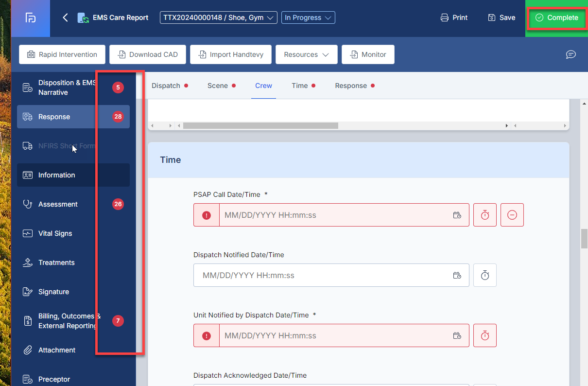The image size is (588, 386).
Task: Click the Attachment paperclip icon in sidebar
Action: pyautogui.click(x=28, y=350)
